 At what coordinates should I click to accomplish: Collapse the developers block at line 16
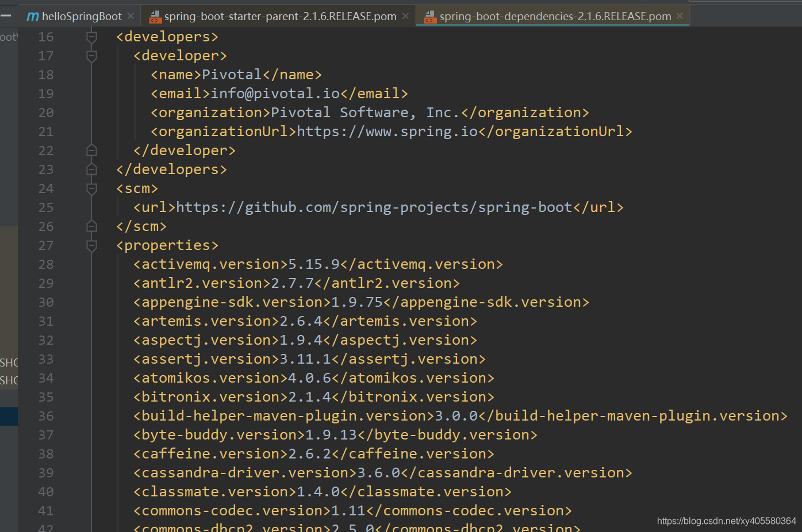click(x=91, y=37)
